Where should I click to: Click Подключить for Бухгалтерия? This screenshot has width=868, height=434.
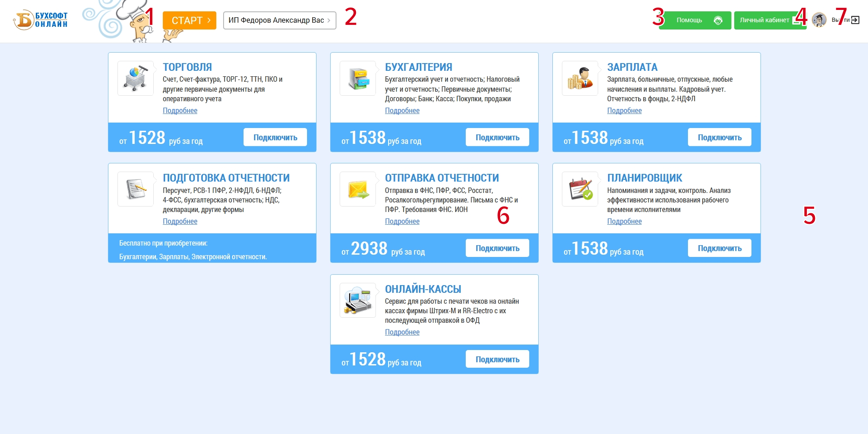pyautogui.click(x=497, y=137)
